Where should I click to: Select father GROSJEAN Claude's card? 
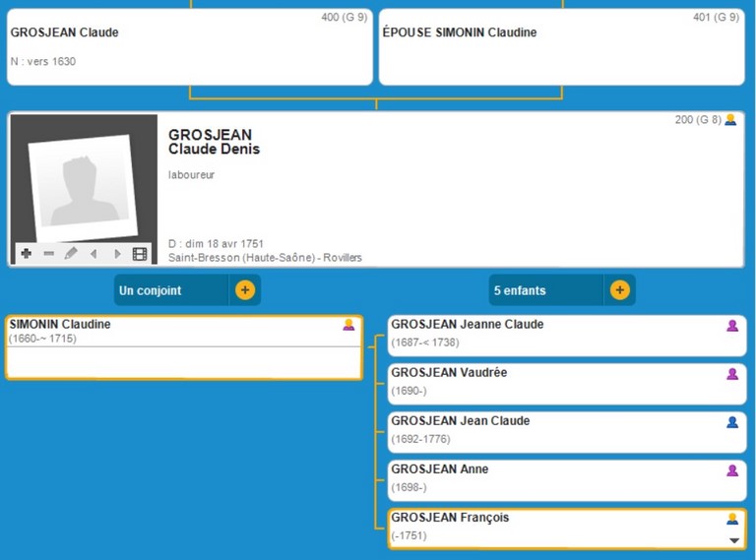pyautogui.click(x=189, y=47)
